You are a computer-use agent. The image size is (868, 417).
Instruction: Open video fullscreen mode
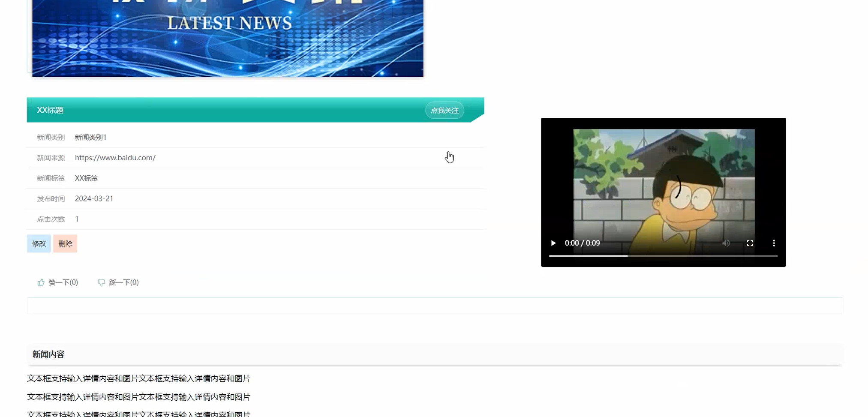click(750, 243)
